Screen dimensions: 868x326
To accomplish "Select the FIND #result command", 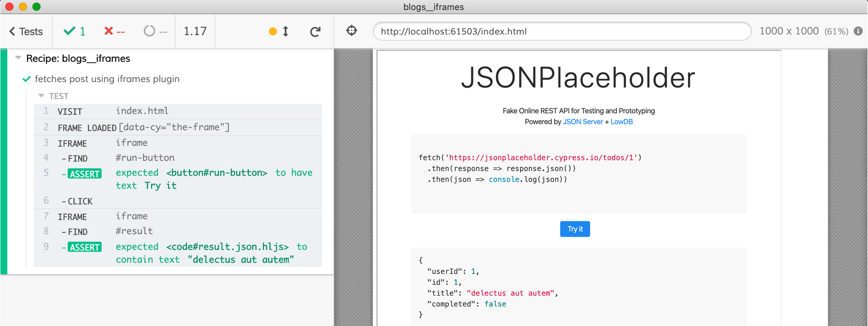I will tap(178, 231).
